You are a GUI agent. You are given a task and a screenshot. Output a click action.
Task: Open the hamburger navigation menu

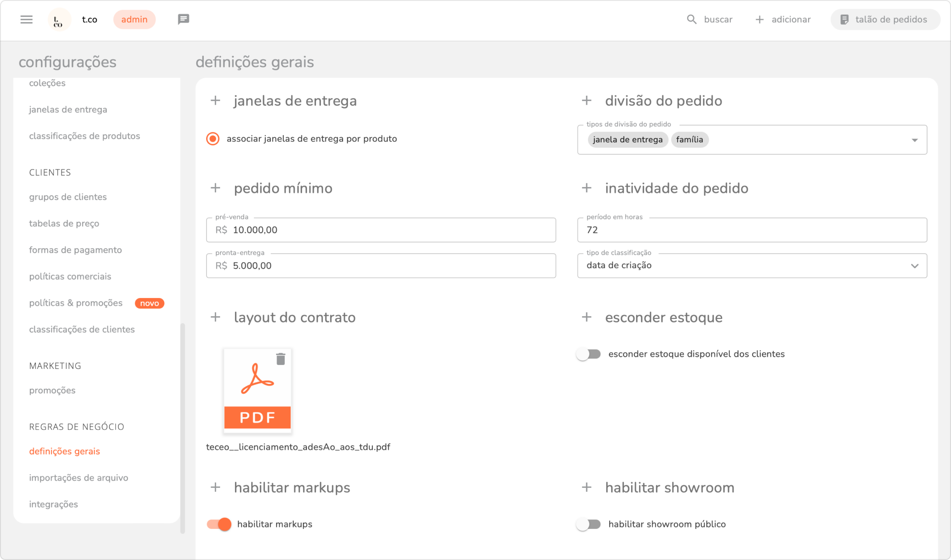click(27, 19)
